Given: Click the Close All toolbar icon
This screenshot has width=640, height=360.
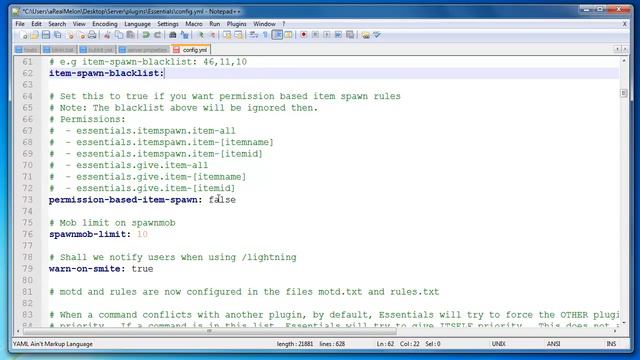Looking at the screenshot, I should (82, 35).
